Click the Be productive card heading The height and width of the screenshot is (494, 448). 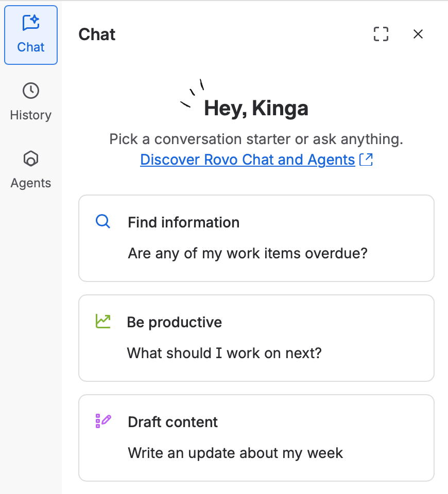point(175,322)
